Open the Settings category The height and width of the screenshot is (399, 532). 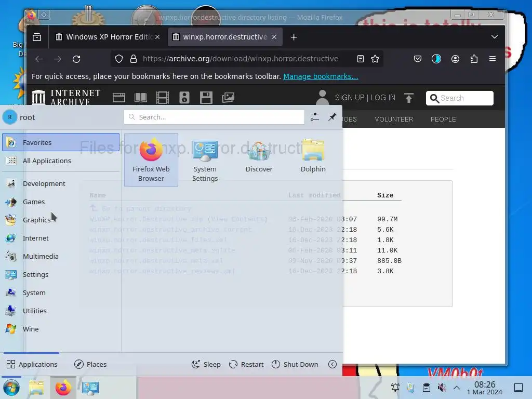[61, 274]
